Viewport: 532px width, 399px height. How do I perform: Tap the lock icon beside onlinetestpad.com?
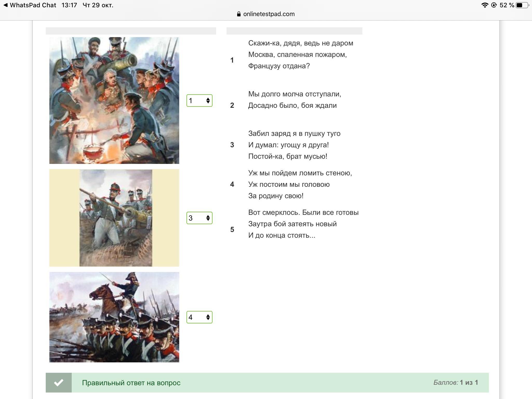(x=239, y=14)
